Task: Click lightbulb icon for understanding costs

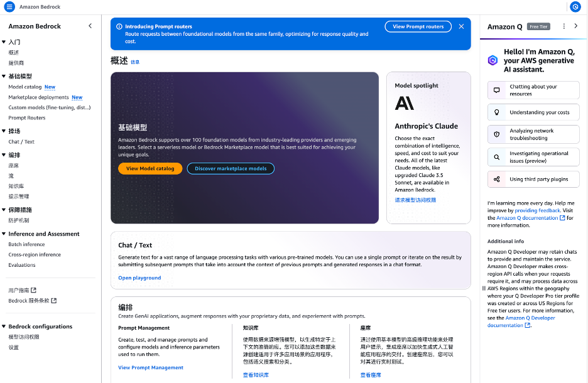Action: point(496,112)
